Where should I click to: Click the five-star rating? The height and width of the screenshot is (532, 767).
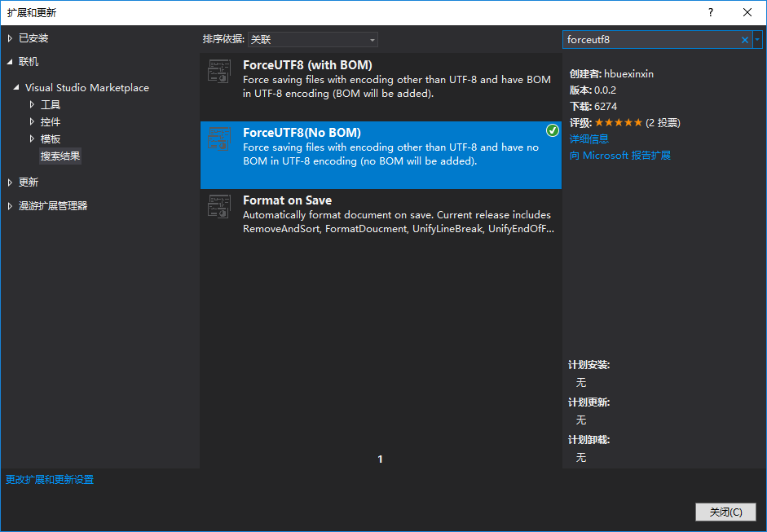[x=618, y=123]
